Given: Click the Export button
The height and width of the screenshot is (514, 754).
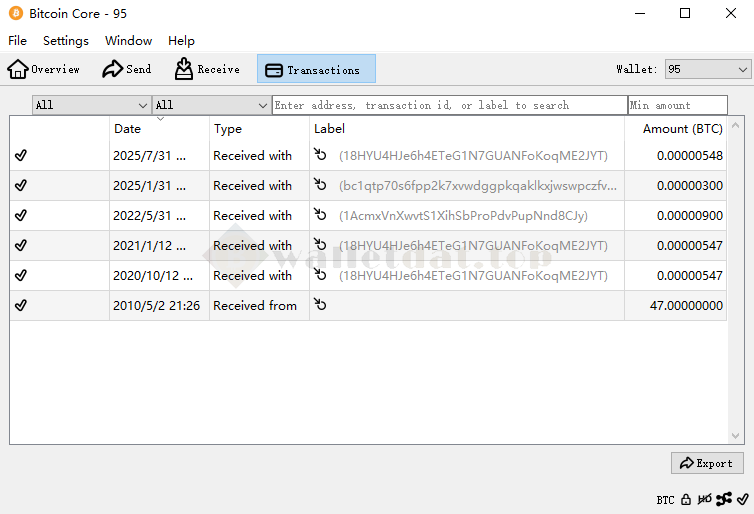Looking at the screenshot, I should 707,463.
